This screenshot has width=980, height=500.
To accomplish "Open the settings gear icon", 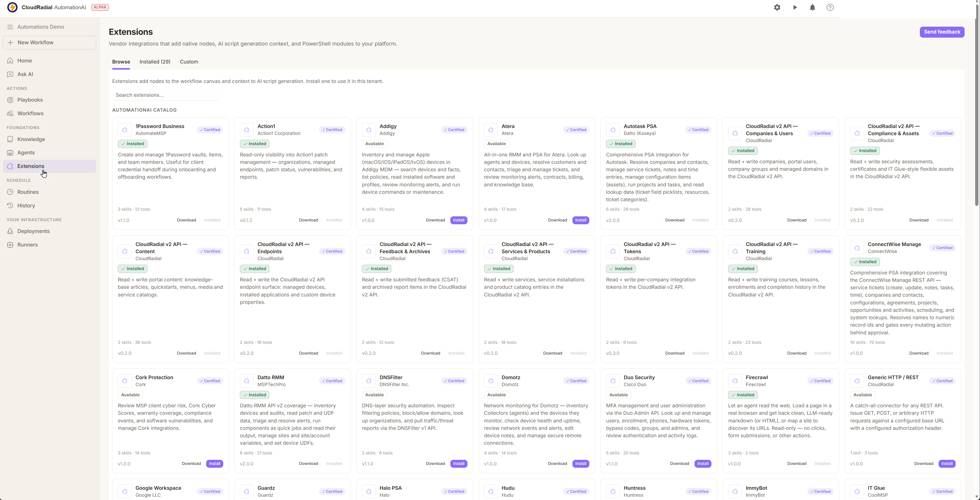I will point(777,7).
